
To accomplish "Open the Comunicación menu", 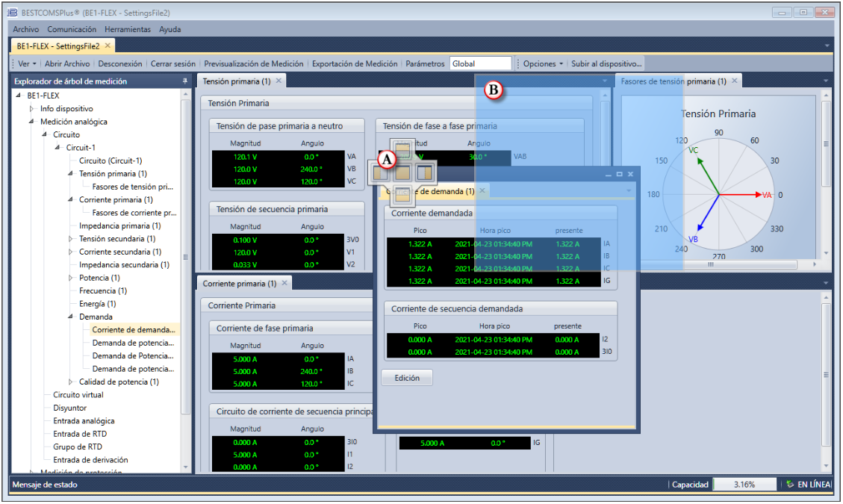I will point(72,29).
